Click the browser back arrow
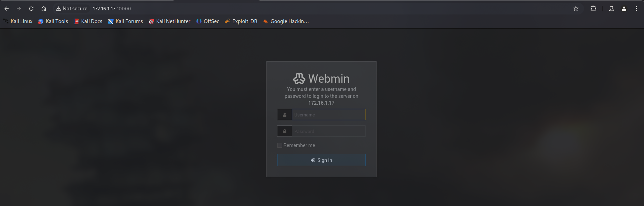644x206 pixels. [7, 9]
